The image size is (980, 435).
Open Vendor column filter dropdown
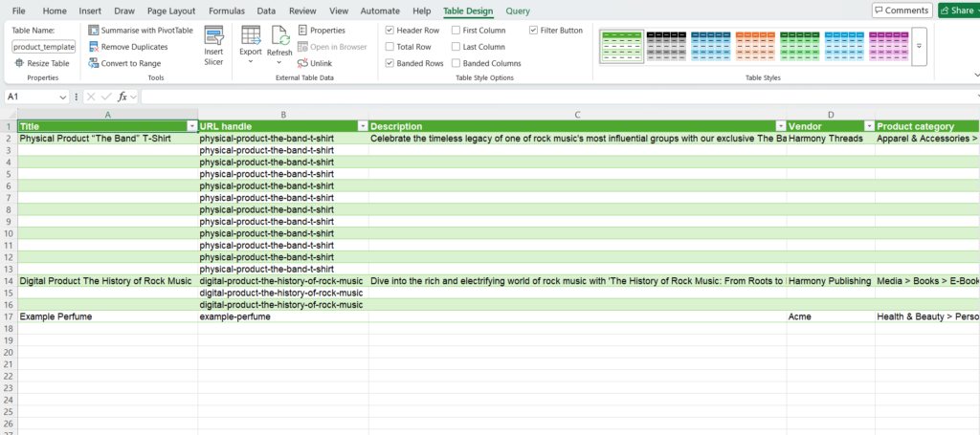(869, 126)
